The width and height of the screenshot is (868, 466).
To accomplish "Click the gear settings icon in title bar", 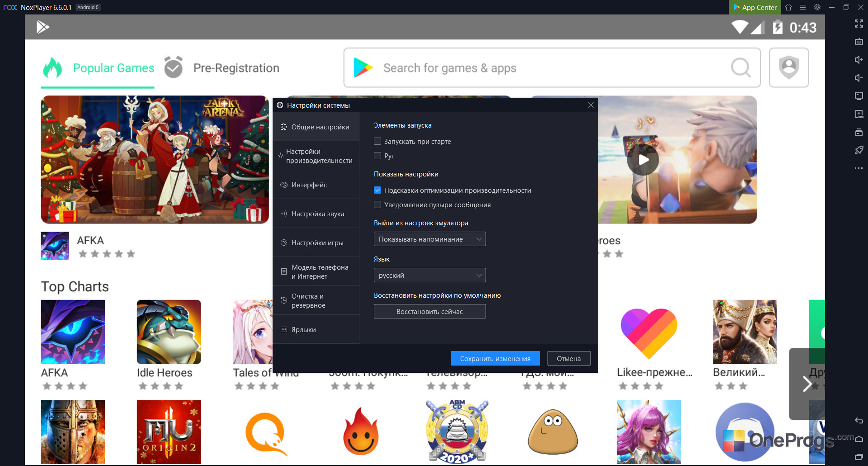I will (817, 7).
